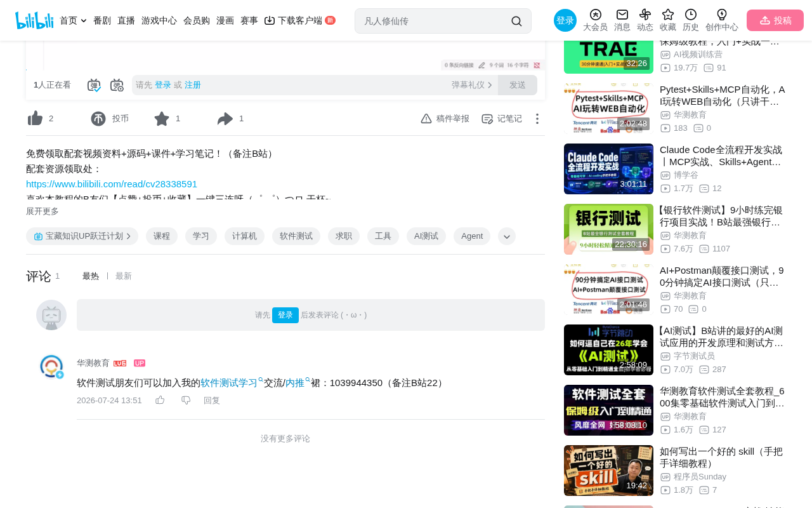
Task: Share the video with arrow icon
Action: click(225, 119)
